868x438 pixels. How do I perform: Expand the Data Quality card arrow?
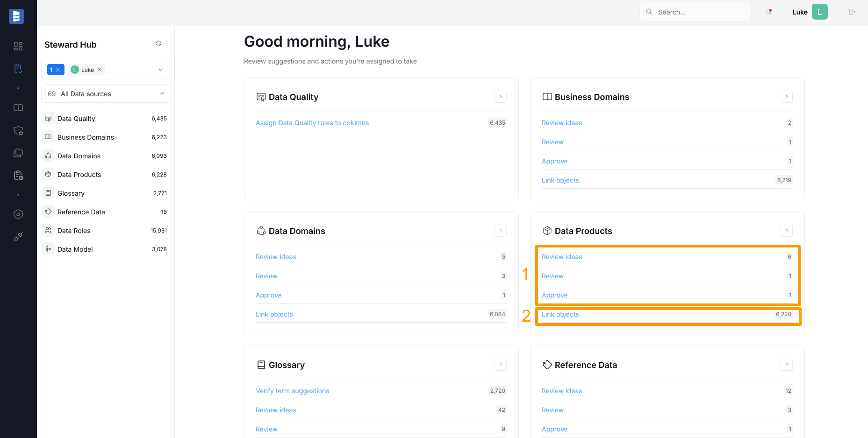point(500,97)
